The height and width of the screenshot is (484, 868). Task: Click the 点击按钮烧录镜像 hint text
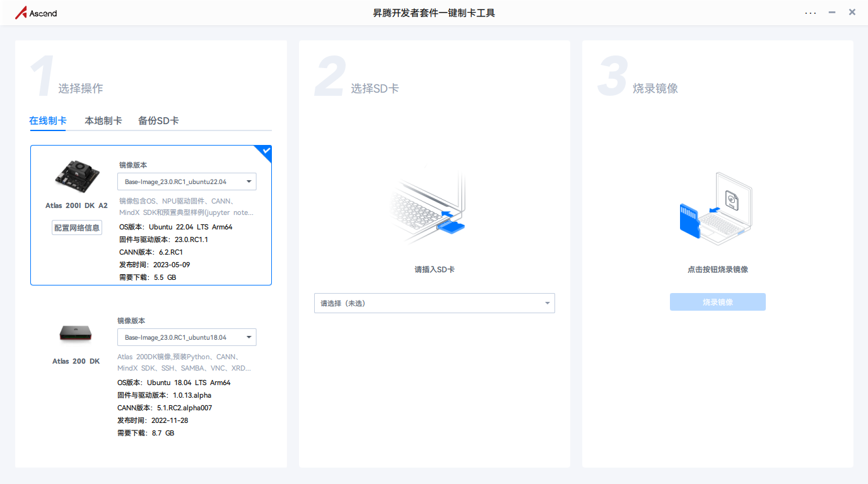point(718,269)
